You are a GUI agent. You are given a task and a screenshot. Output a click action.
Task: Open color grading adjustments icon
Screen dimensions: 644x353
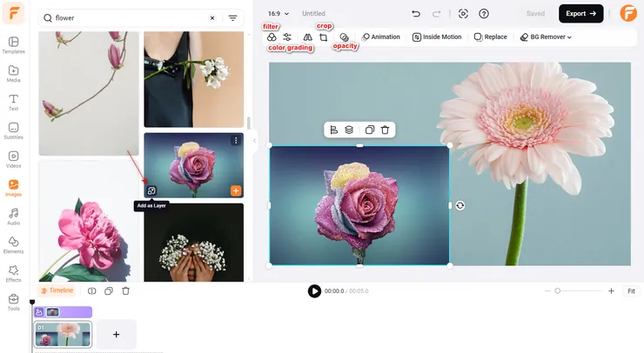[287, 37]
